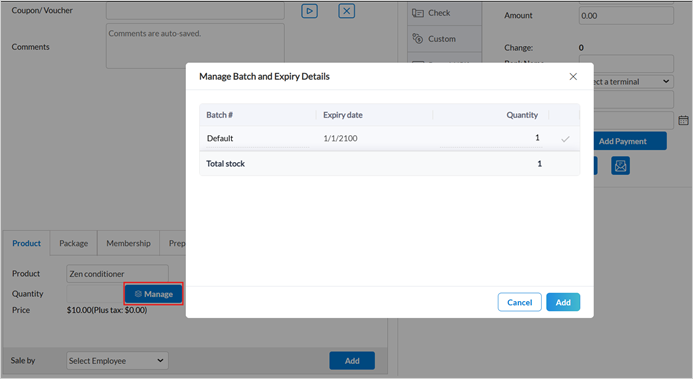Click in the Comments text area
The width and height of the screenshot is (693, 379).
tap(195, 46)
